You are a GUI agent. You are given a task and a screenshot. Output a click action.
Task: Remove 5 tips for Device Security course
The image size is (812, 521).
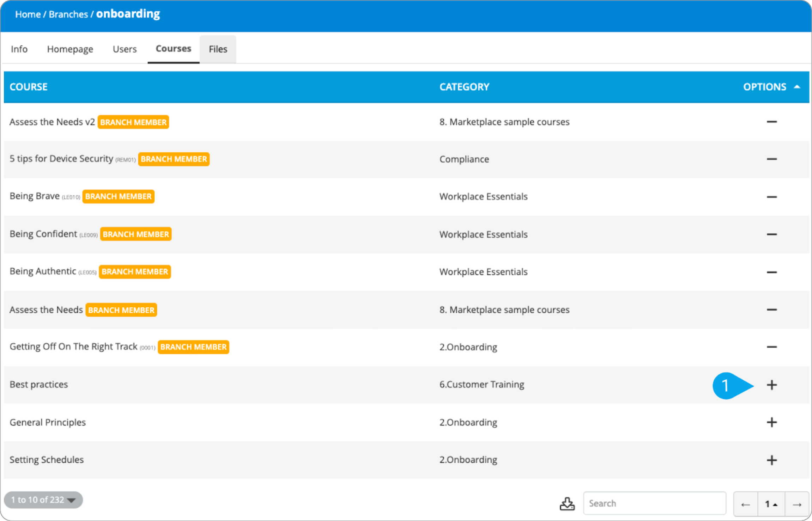coord(771,159)
